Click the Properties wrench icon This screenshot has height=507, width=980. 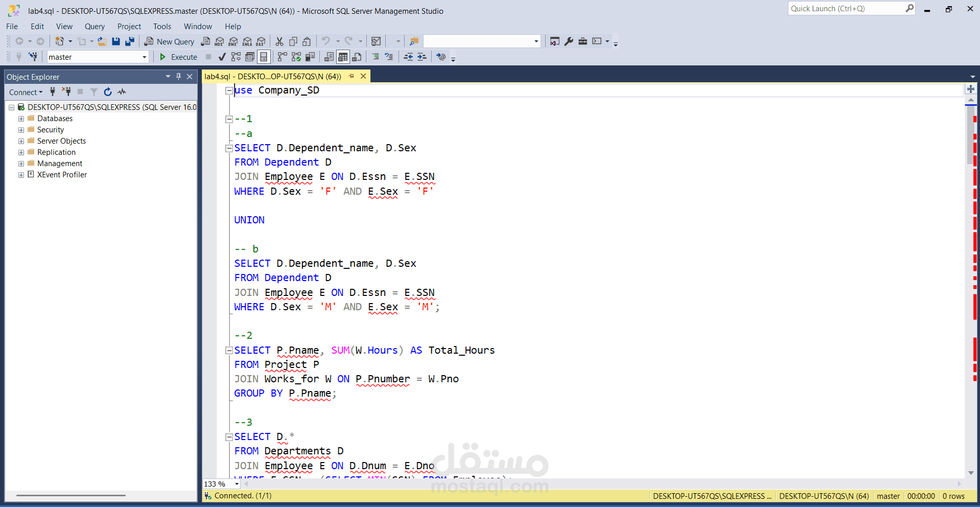click(569, 41)
